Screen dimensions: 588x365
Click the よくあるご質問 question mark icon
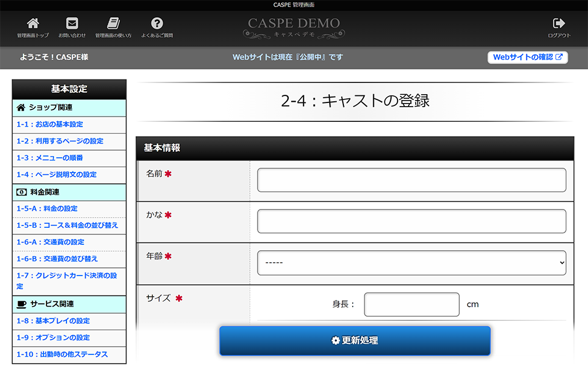pyautogui.click(x=157, y=24)
